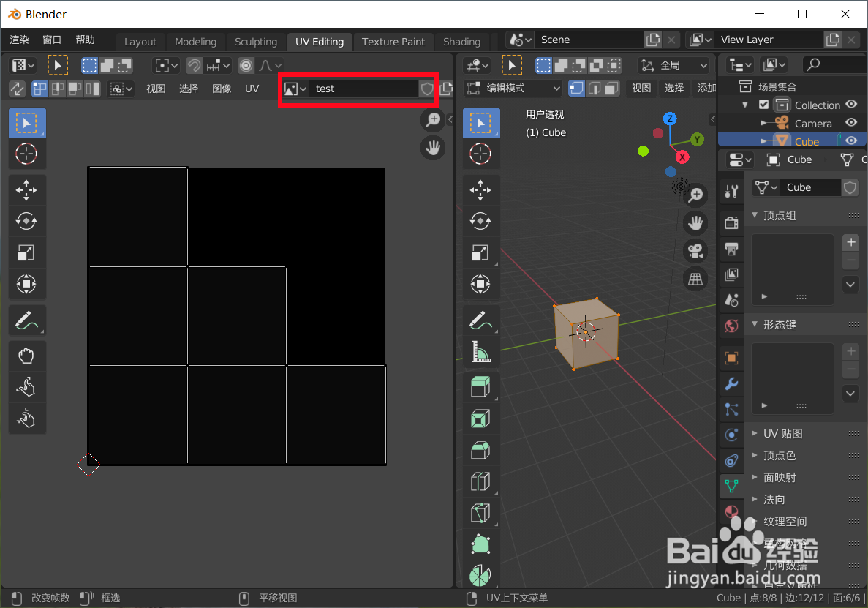Hide the Cube with eye icon
Viewport: 868px width, 608px height.
point(851,141)
